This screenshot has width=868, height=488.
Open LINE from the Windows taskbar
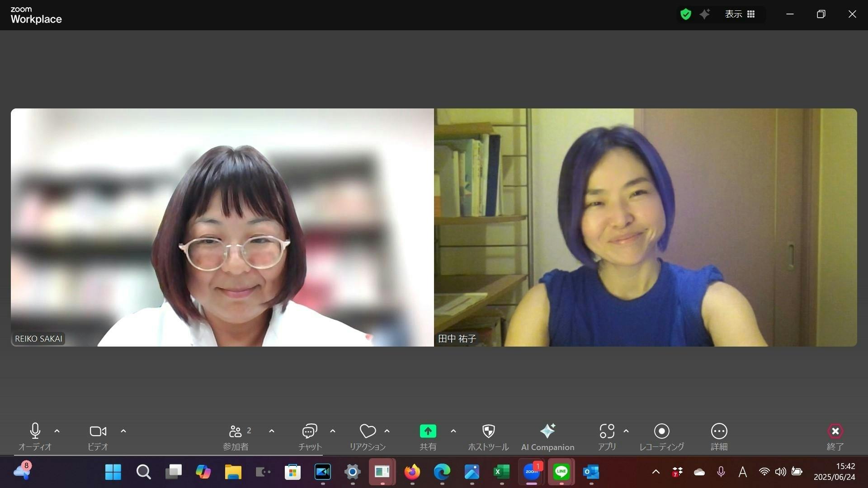coord(561,472)
